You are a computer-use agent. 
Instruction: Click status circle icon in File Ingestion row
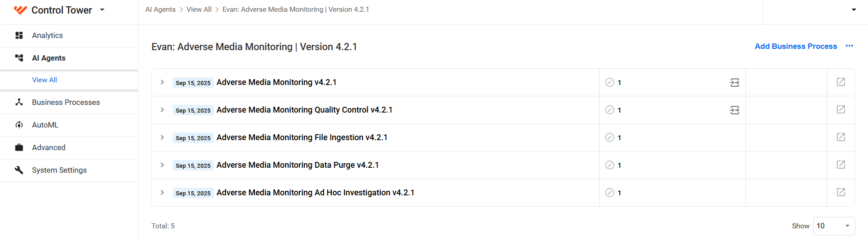tap(609, 137)
